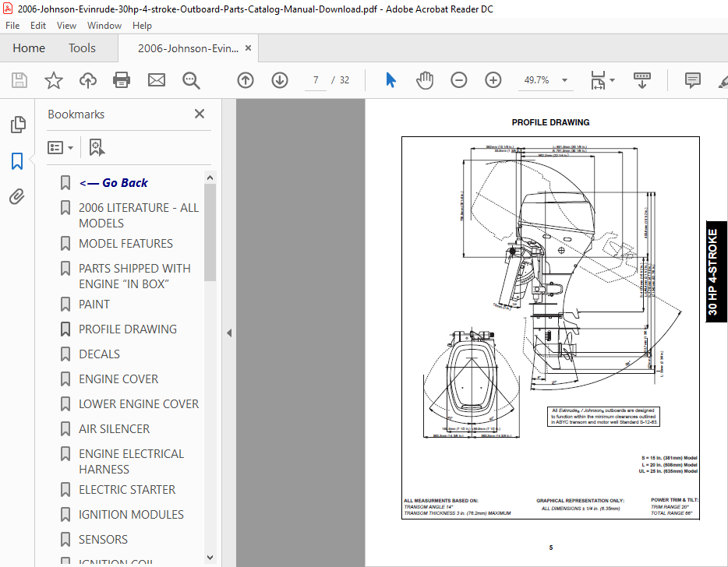Go to previous page arrow
This screenshot has width=728, height=567.
pos(246,80)
